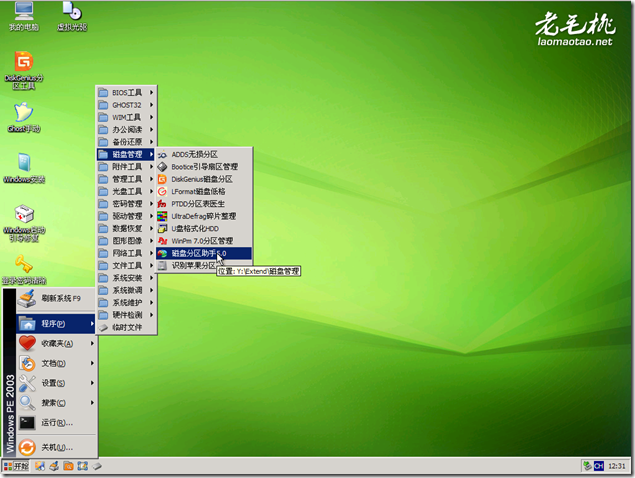Viewport: 635px width, 478px height.
Task: Click the 开始 Start button
Action: coord(16,466)
